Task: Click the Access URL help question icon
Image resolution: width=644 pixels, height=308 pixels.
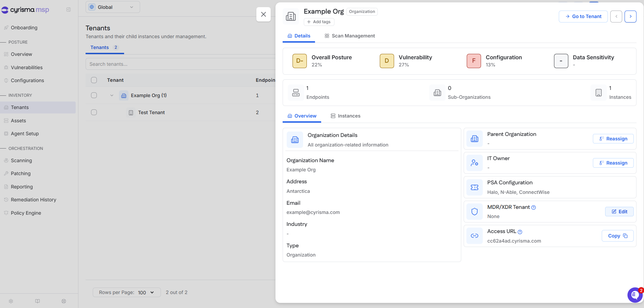Action: pos(520,232)
